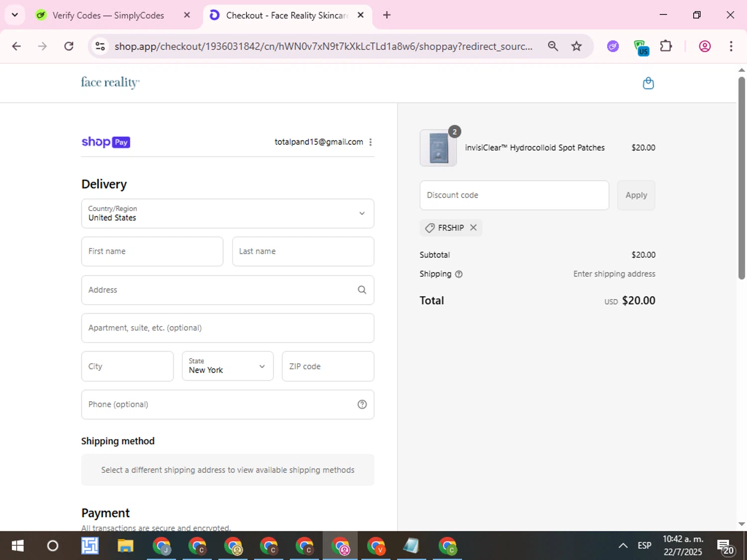The image size is (747, 560).
Task: Click the First name field
Action: [x=152, y=251]
